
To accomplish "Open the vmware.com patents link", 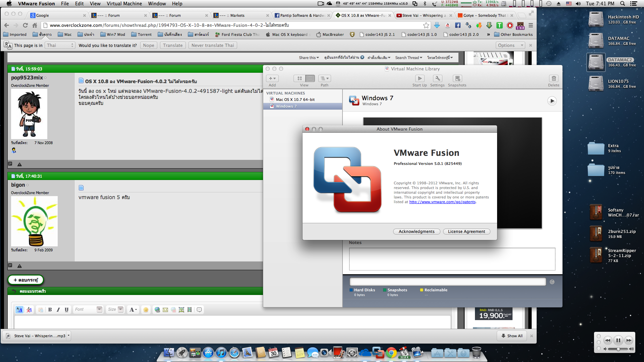I will [x=442, y=202].
